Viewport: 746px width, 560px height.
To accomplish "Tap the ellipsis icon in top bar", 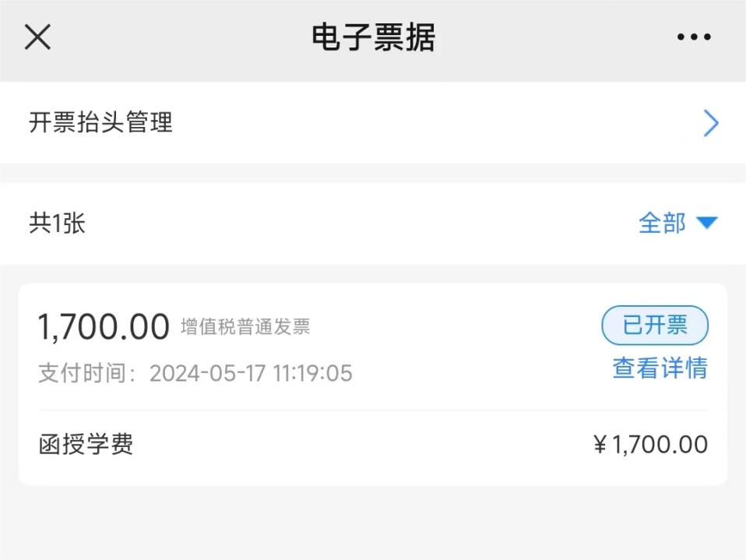I will click(x=694, y=37).
